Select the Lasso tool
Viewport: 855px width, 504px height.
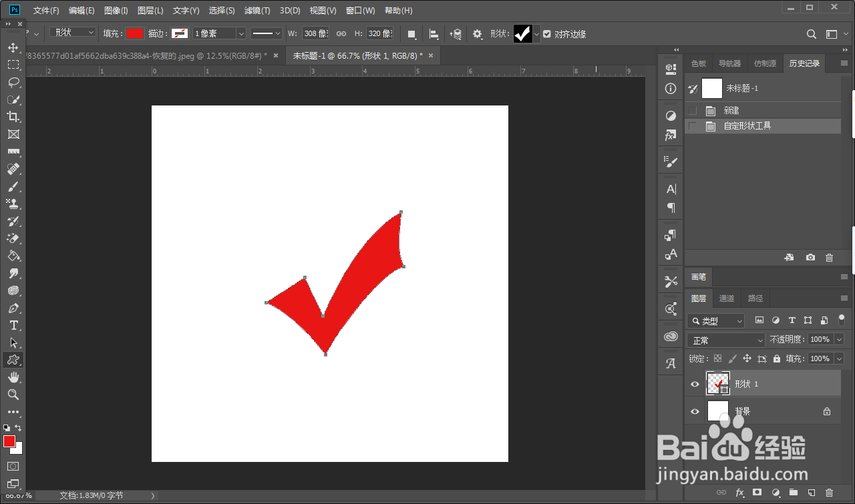click(x=13, y=82)
